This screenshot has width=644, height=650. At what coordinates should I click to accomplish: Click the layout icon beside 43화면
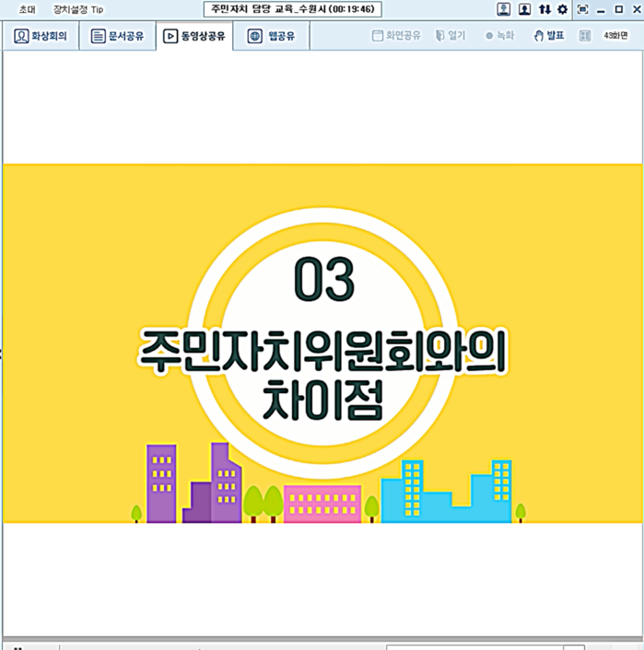[585, 36]
